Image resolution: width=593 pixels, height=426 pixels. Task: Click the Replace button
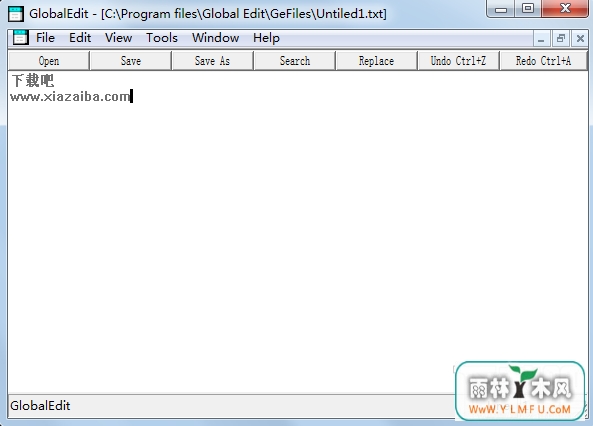[376, 61]
